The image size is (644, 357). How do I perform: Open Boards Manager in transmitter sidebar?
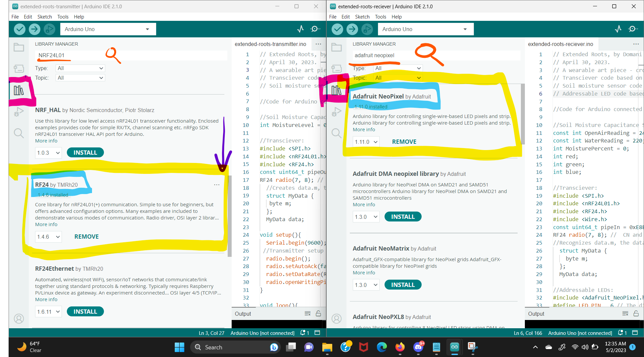coord(19,68)
